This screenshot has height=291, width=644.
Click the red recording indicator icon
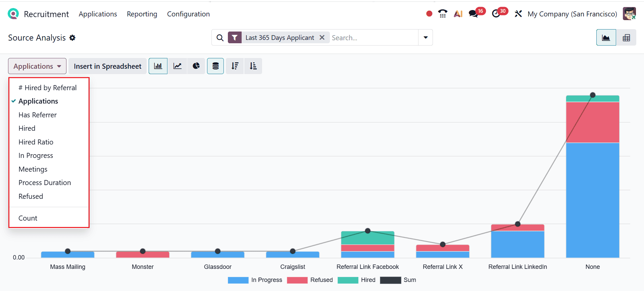pos(429,14)
